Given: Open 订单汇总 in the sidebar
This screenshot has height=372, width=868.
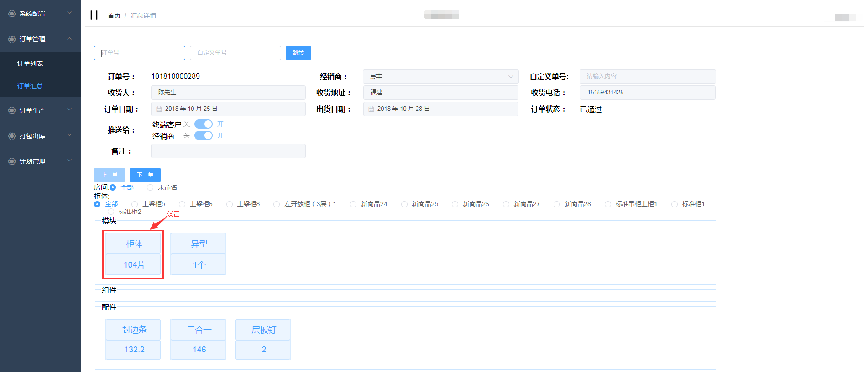Looking at the screenshot, I should [30, 86].
